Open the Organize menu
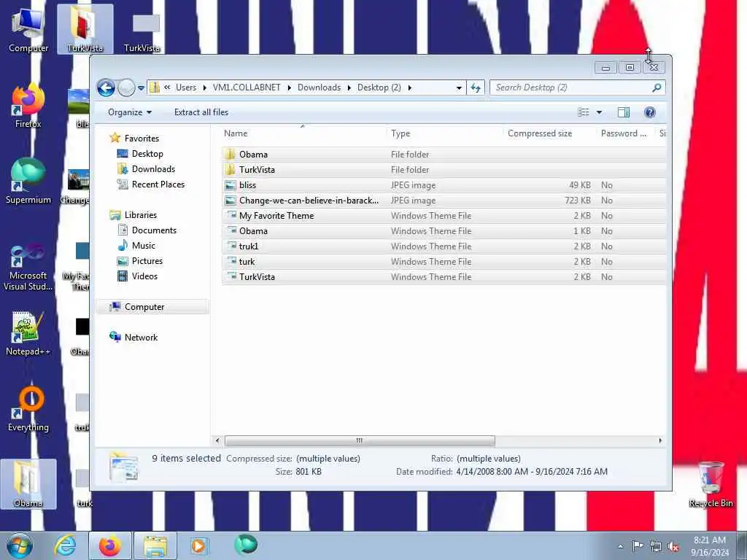Image resolution: width=747 pixels, height=560 pixels. [130, 112]
